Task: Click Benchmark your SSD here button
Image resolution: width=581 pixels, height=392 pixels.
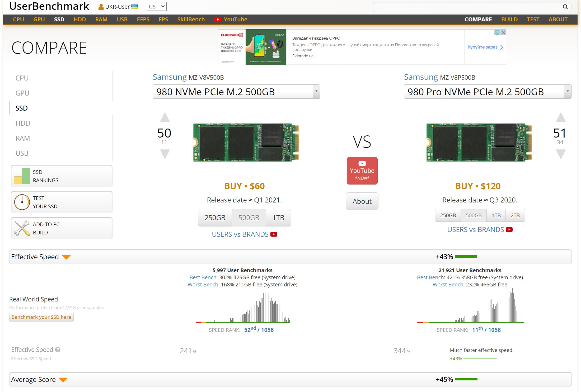Action: coord(41,317)
